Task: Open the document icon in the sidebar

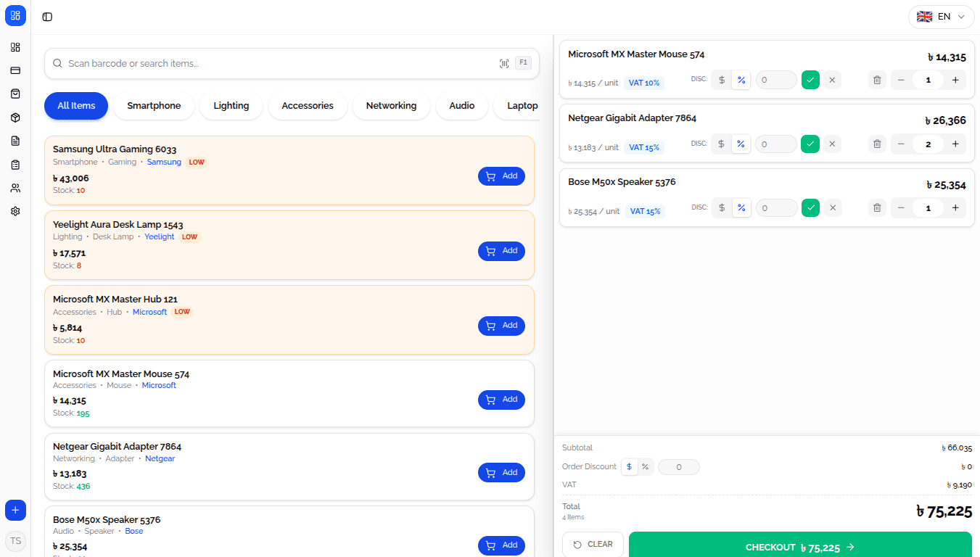Action: point(15,141)
